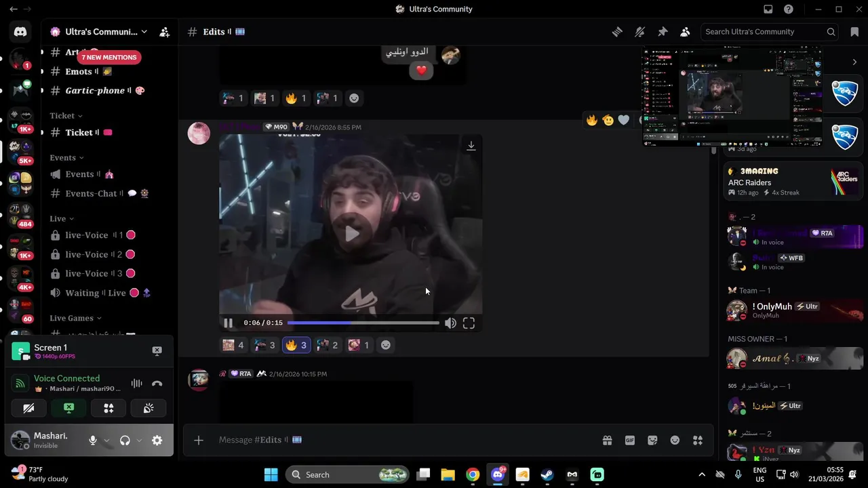
Task: Toggle screen share button in voice panel
Action: coord(68,408)
